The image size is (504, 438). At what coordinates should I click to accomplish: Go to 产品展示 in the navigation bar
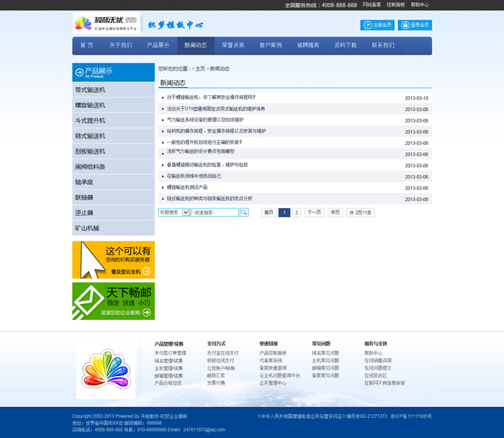tap(158, 45)
